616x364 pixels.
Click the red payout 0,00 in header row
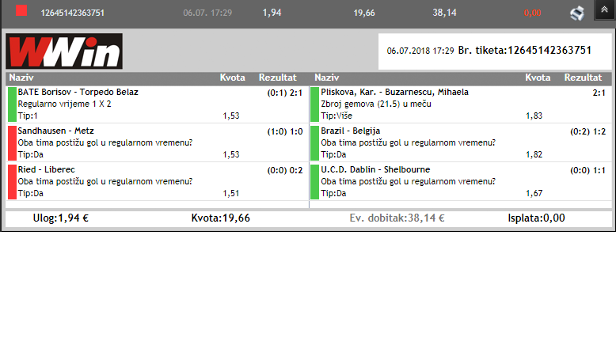532,13
